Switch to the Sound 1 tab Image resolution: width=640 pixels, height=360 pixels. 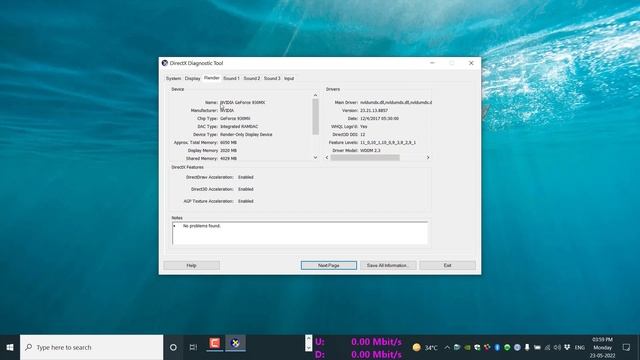point(231,78)
